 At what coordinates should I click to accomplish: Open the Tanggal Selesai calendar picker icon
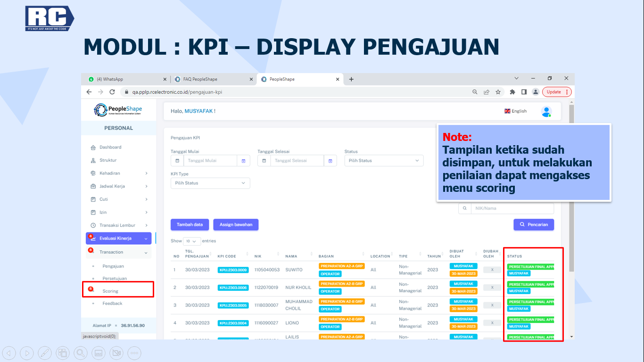point(330,161)
